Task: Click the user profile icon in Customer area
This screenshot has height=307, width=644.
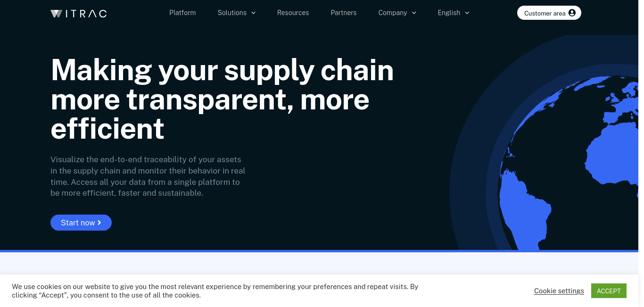Action: pos(572,13)
